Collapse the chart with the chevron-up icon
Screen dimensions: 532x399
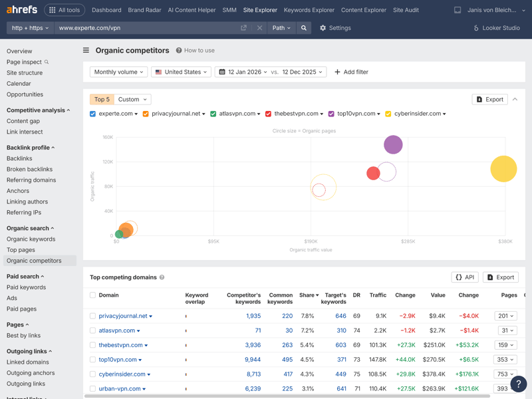(x=515, y=99)
